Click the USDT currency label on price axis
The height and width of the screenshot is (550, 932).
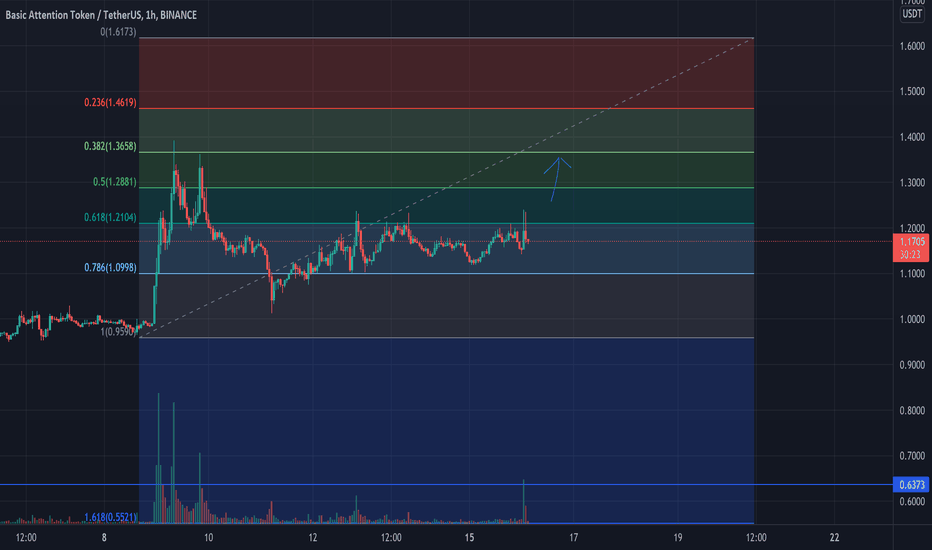(x=912, y=14)
